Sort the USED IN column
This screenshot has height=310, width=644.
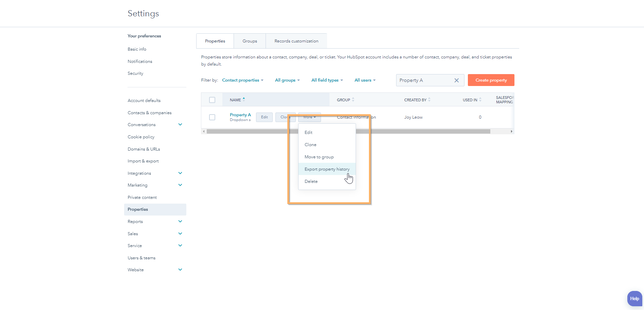pos(480,100)
